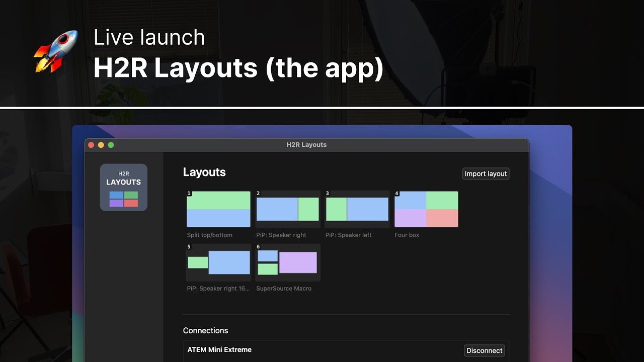Apply the Four box layout thumbnail
This screenshot has height=362, width=644.
click(x=426, y=209)
